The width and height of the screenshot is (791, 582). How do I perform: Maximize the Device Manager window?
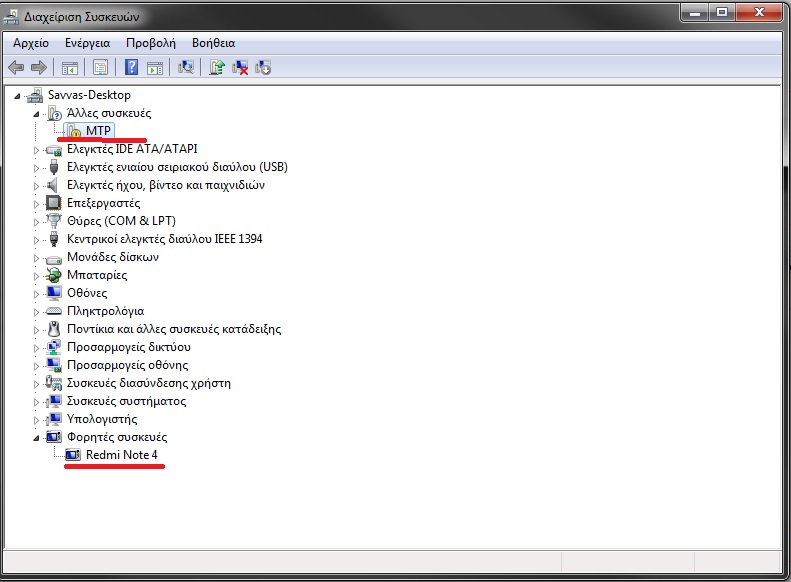coord(722,12)
